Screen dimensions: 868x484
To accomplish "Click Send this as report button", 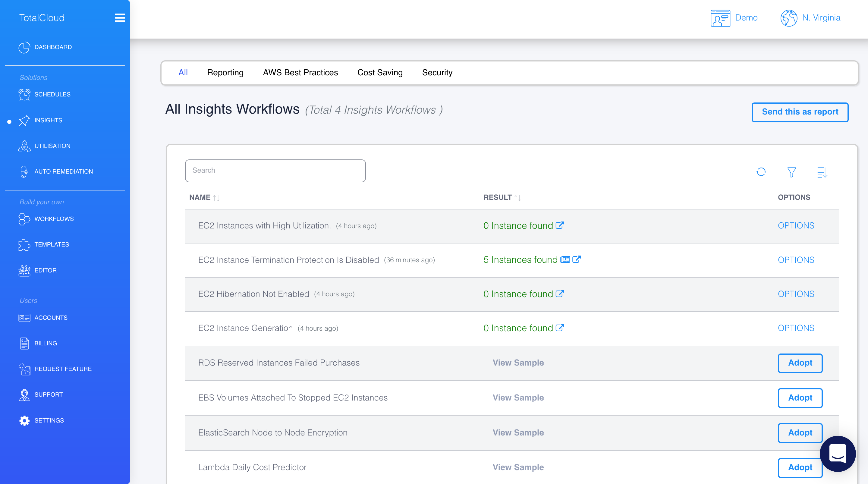I will point(800,112).
